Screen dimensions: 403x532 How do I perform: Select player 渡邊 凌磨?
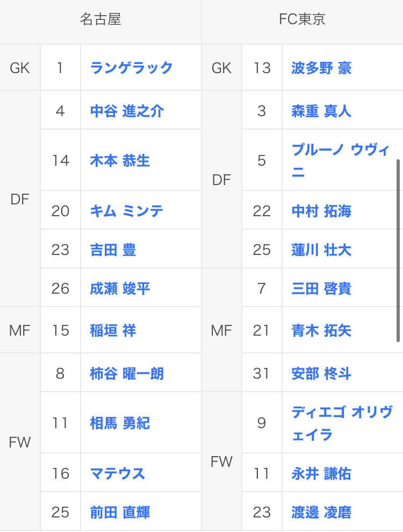coord(321,512)
